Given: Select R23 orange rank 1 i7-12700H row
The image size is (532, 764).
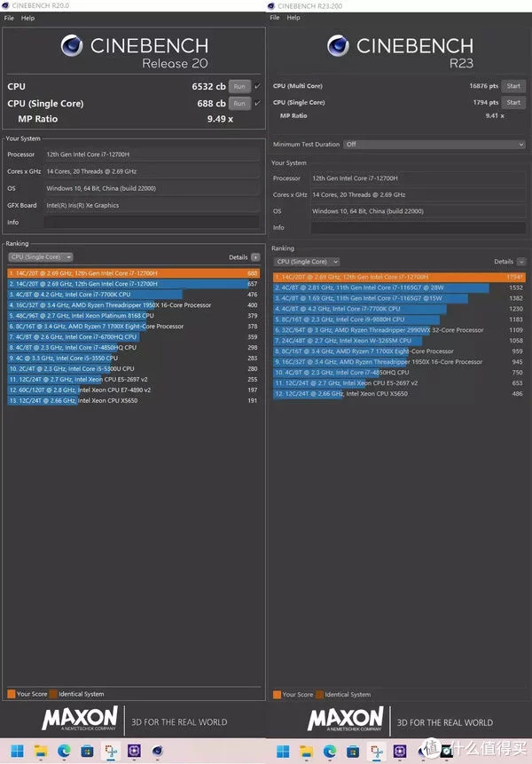Looking at the screenshot, I should [399, 277].
